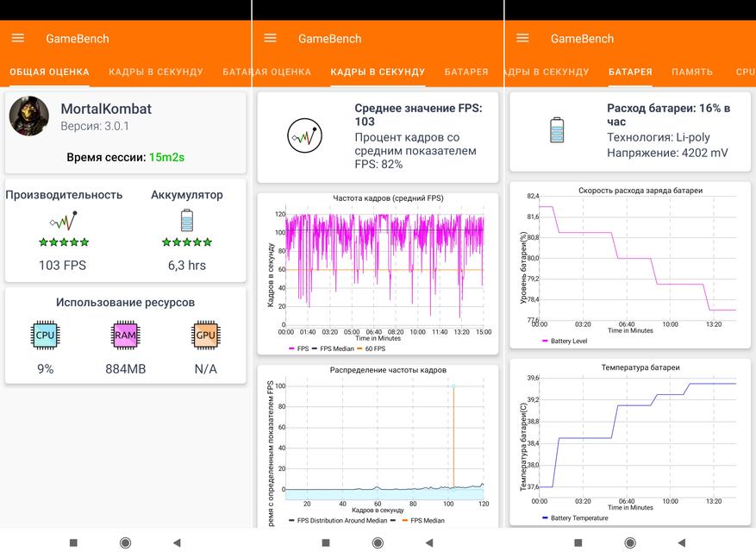Tap Android recent apps square in middle screen
This screenshot has width=756, height=558.
tap(326, 543)
